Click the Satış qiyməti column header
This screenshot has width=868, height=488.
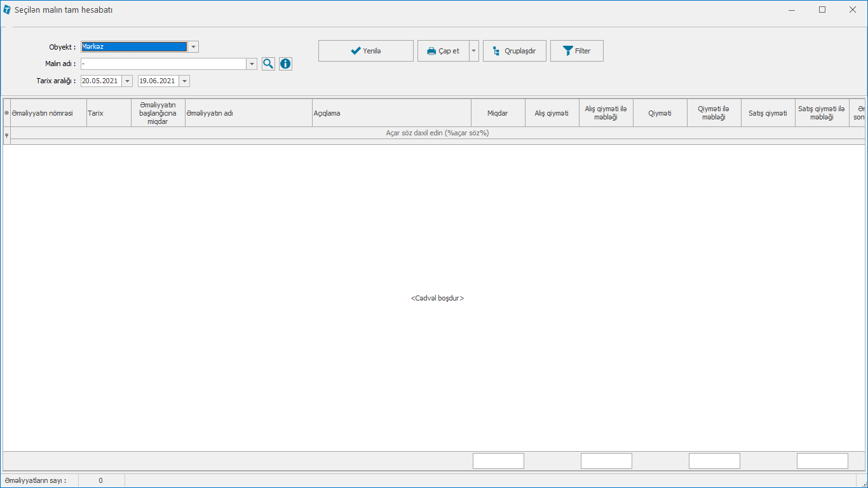768,113
